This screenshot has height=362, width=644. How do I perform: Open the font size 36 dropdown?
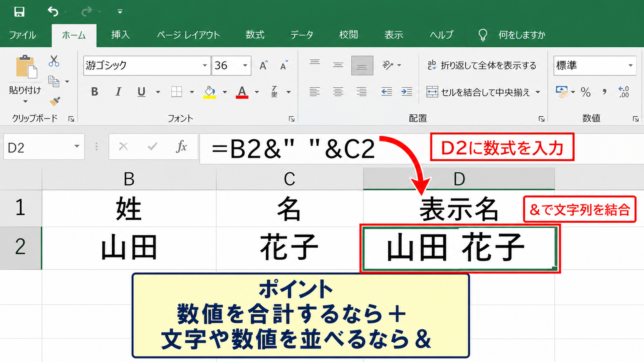245,65
